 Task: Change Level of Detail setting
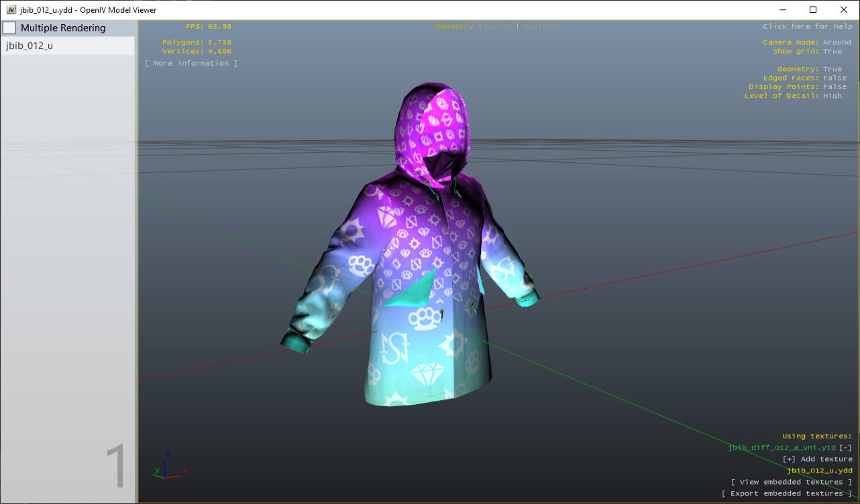pos(834,95)
